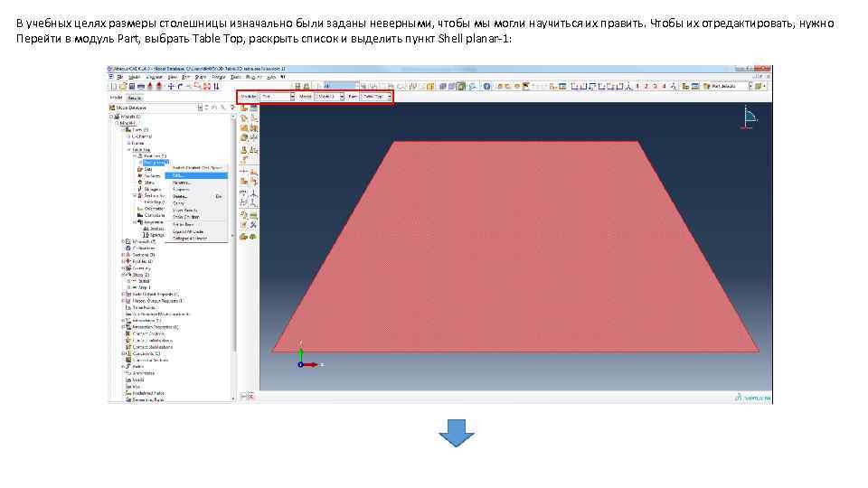This screenshot has width=868, height=488.
Task: Open the View menu
Action: coord(173,77)
